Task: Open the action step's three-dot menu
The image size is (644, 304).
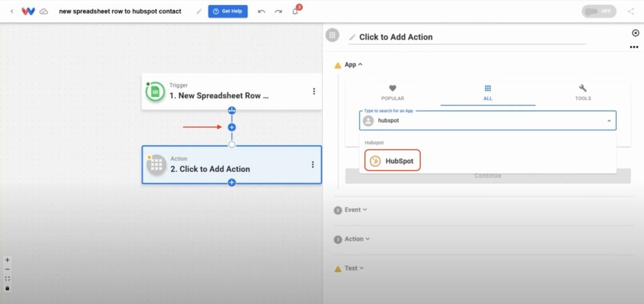Action: click(313, 165)
